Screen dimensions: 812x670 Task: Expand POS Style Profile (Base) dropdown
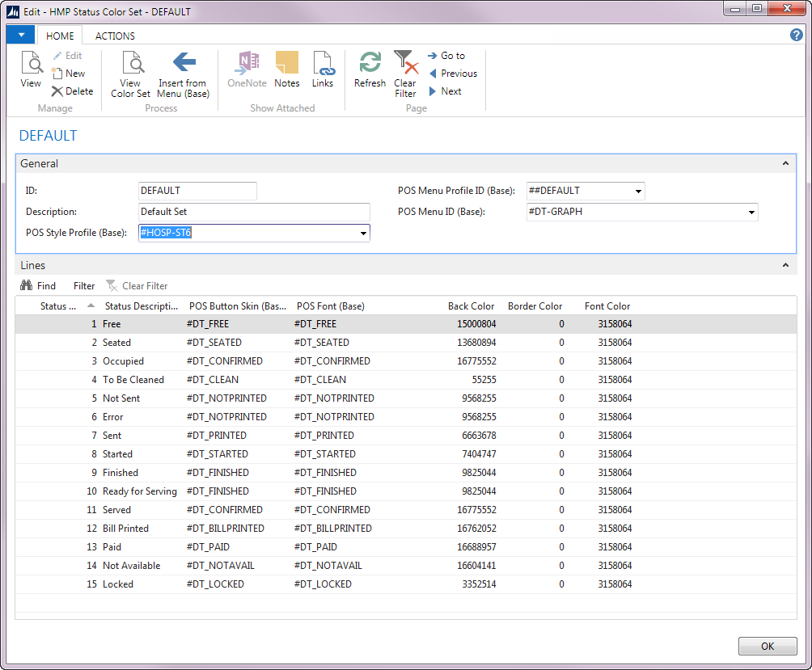363,234
